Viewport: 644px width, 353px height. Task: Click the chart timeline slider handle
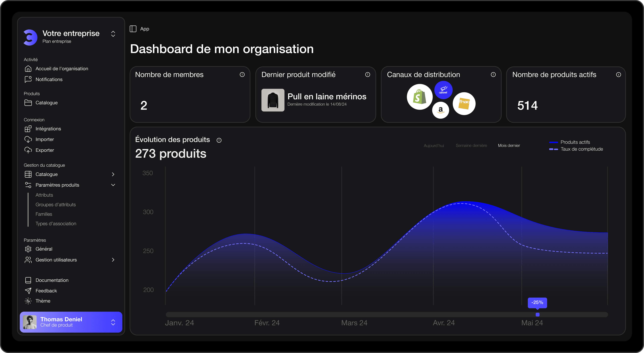tap(538, 315)
